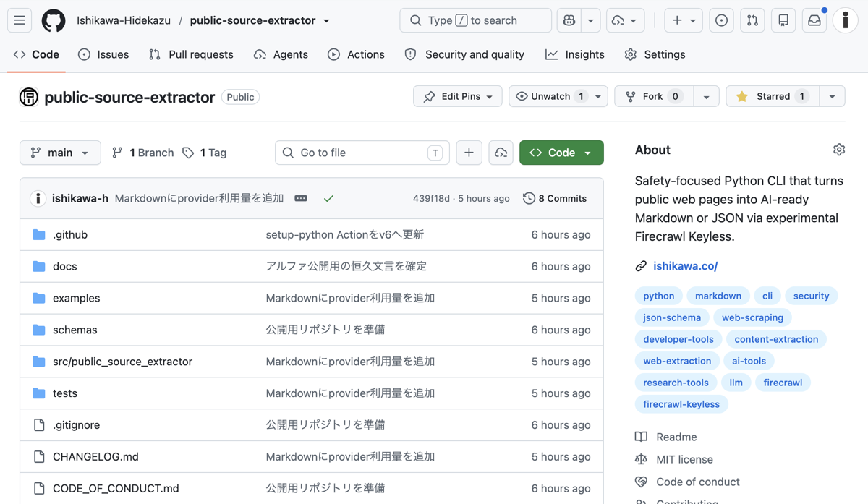Open commit message setup-python Actionをv6へ更新

point(345,234)
